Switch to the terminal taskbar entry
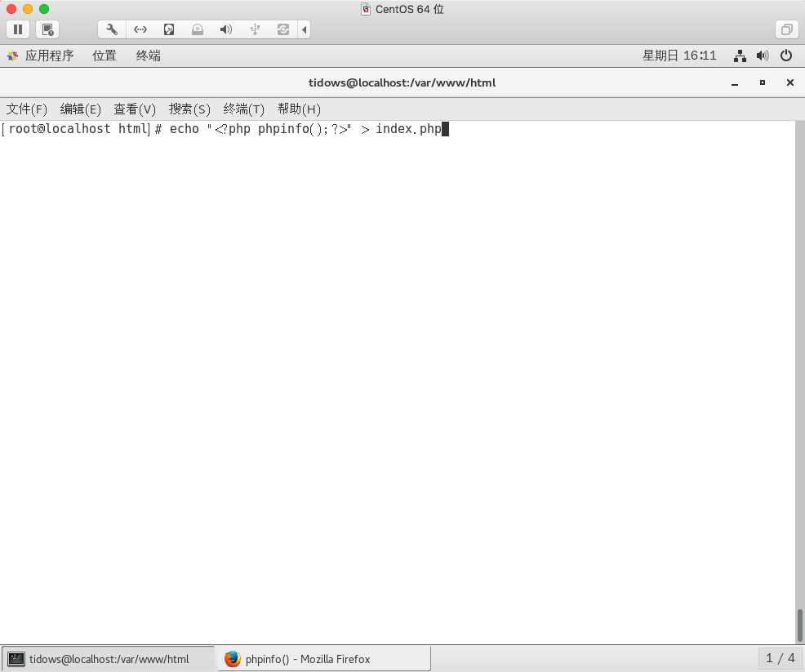805x672 pixels. (x=108, y=659)
